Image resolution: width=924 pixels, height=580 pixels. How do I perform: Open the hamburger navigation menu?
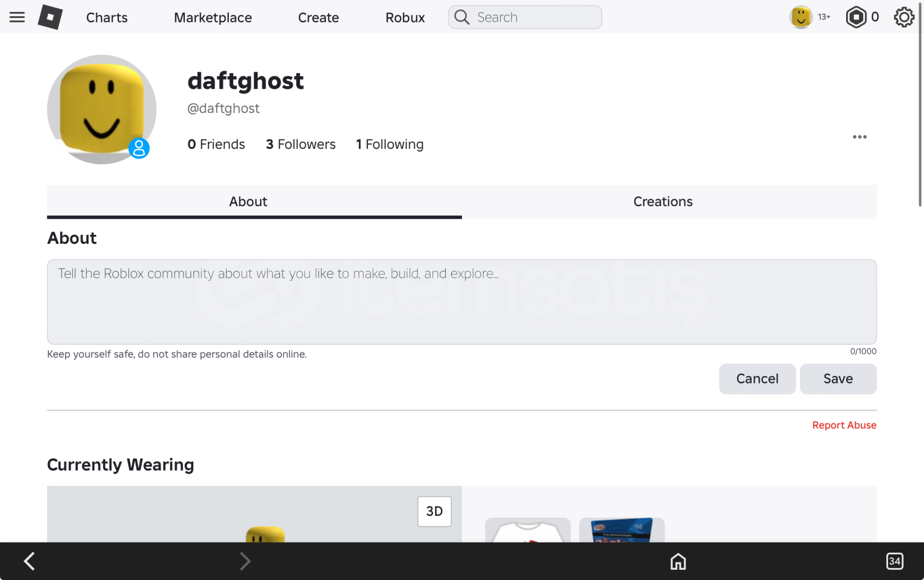(x=17, y=17)
